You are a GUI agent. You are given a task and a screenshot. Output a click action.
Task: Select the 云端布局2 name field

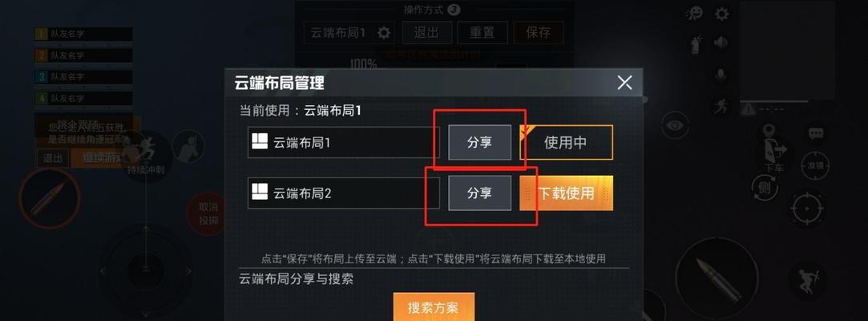343,193
